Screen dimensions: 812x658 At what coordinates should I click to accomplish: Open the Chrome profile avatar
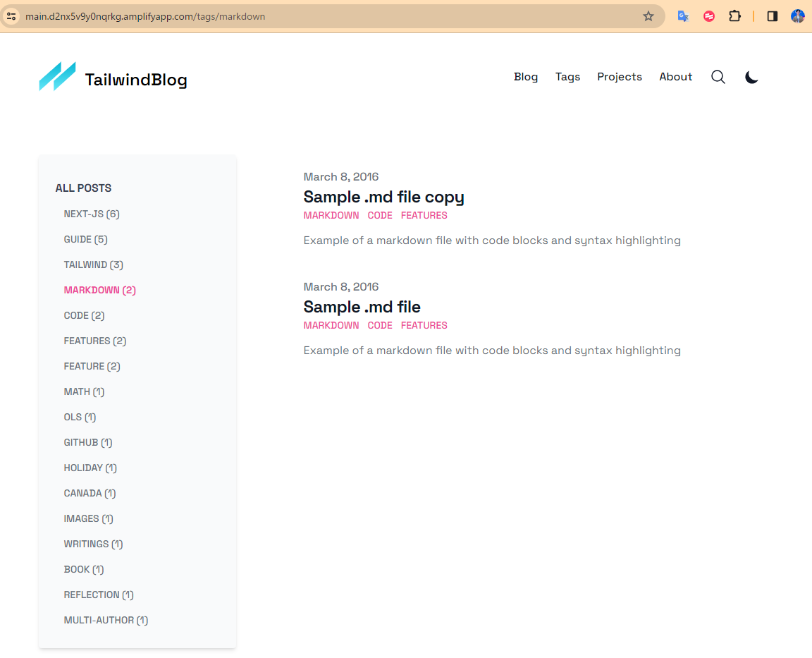797,16
